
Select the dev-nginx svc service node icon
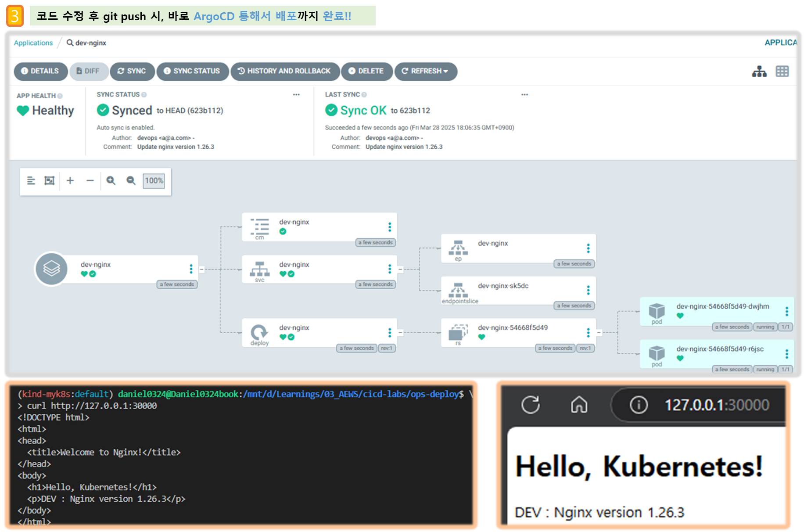pos(260,269)
